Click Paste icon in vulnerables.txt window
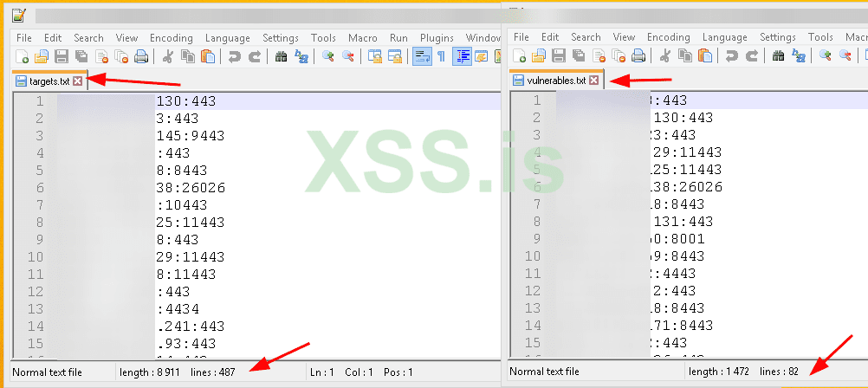868x388 pixels. click(705, 55)
